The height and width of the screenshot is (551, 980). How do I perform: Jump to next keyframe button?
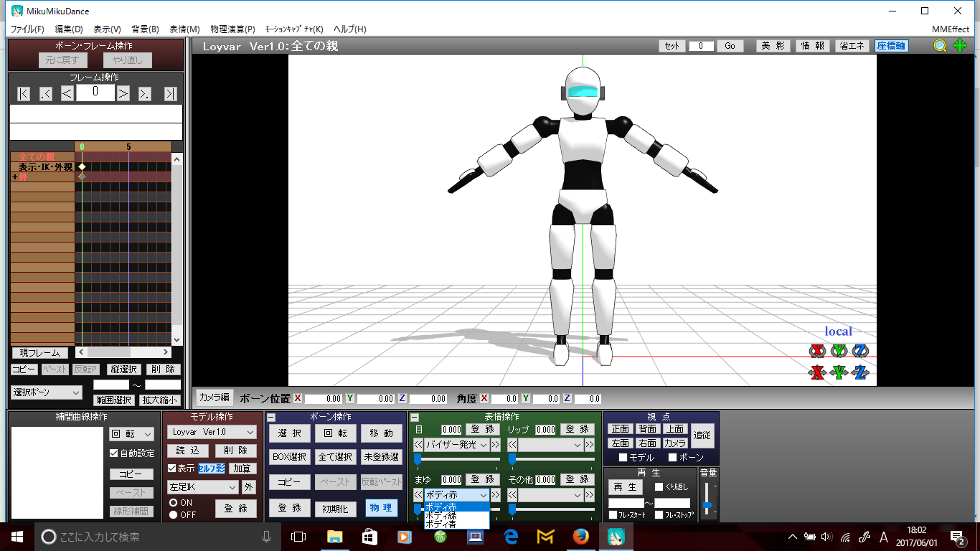[x=145, y=93]
